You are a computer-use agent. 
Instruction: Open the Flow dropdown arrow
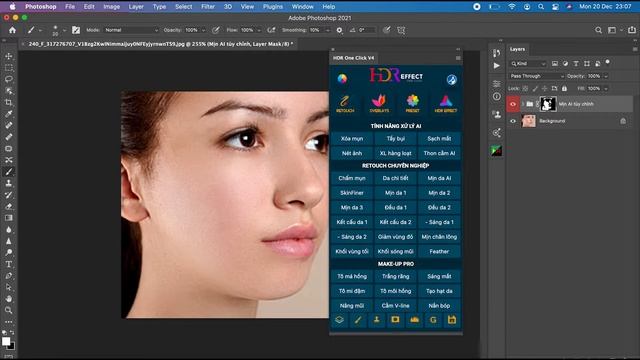(x=259, y=30)
